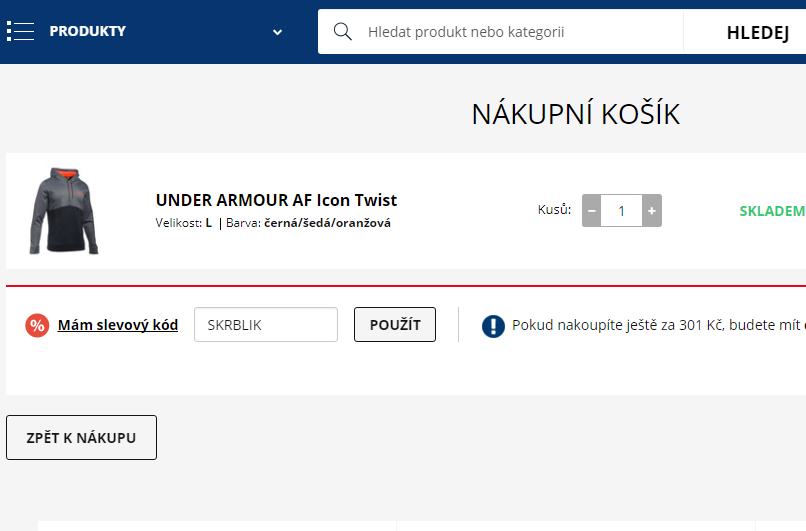Image resolution: width=806 pixels, height=531 pixels.
Task: Select the quantity field showing 1
Action: tap(621, 211)
